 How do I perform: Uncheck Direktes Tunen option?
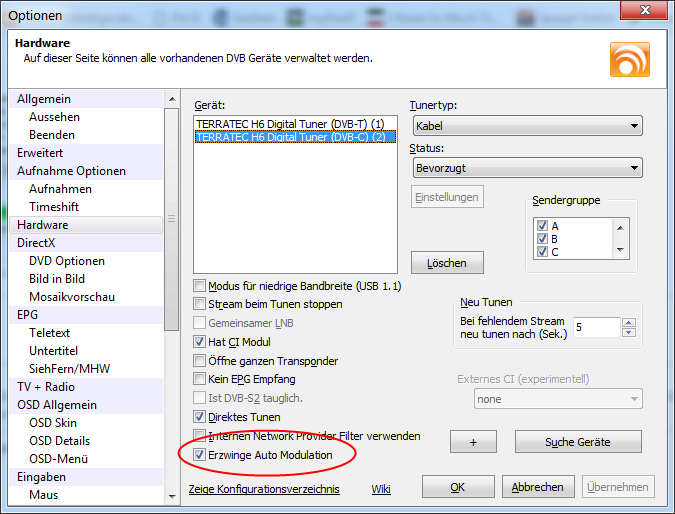(200, 417)
